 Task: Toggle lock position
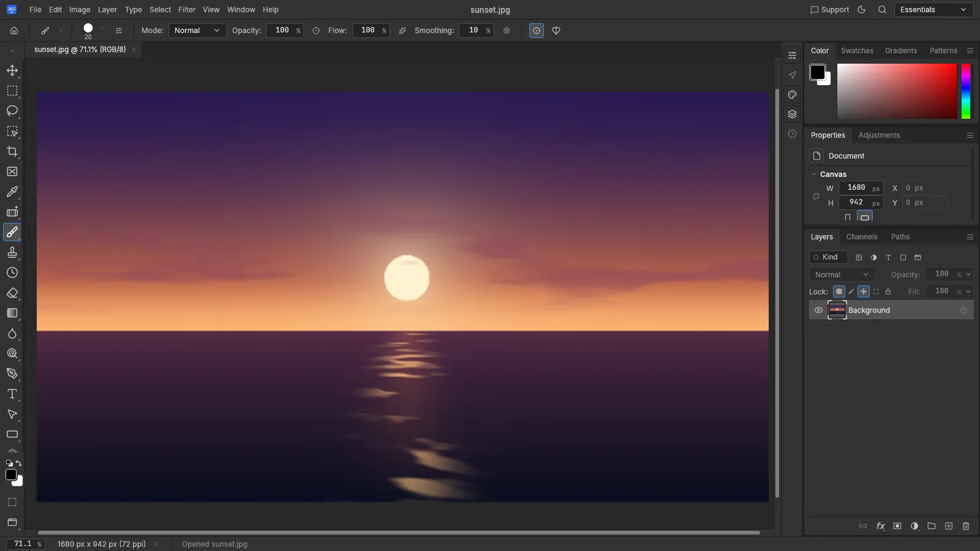(x=864, y=291)
